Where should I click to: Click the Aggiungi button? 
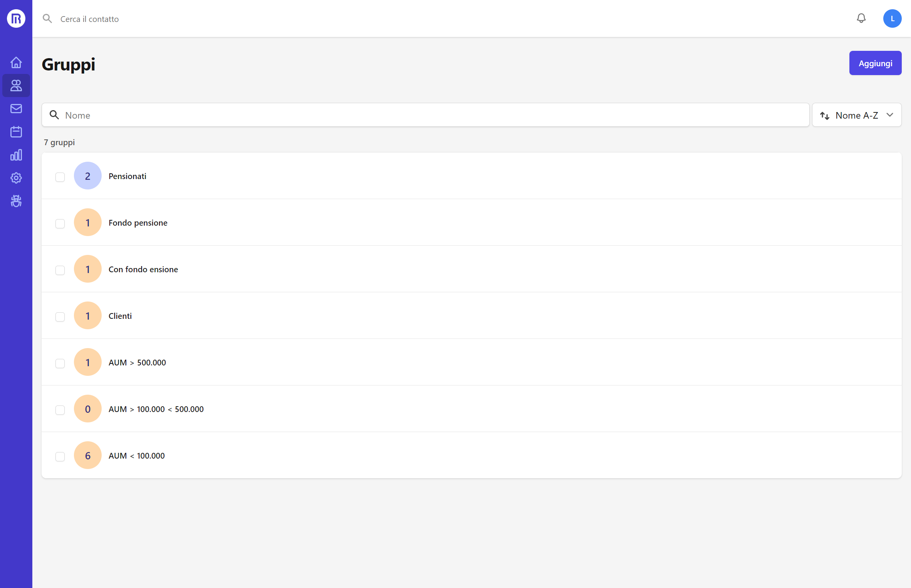[875, 63]
